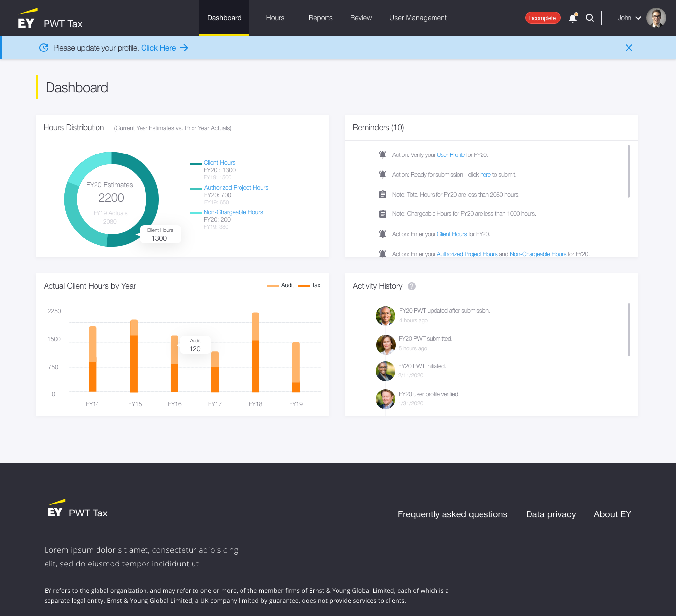Switch to the Reports tab
The width and height of the screenshot is (676, 616).
pos(320,18)
